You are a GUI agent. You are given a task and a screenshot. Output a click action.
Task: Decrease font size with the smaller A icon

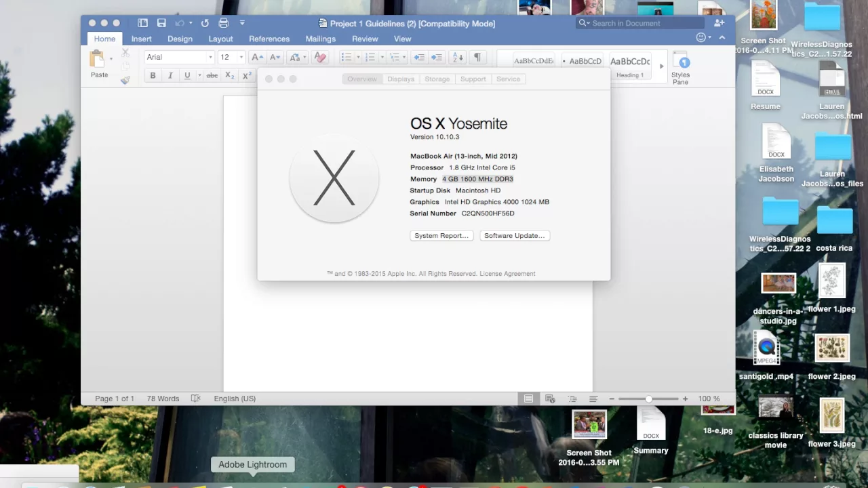tap(275, 58)
